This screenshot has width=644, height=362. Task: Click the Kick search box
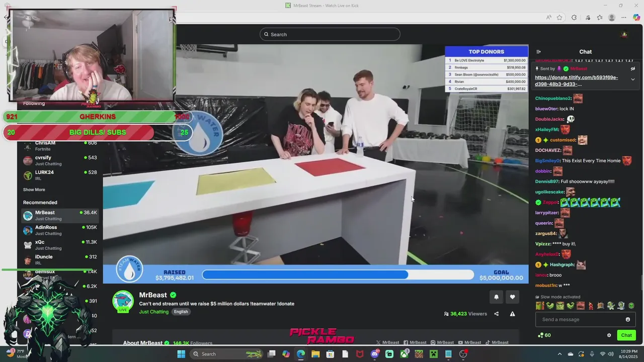pyautogui.click(x=330, y=34)
